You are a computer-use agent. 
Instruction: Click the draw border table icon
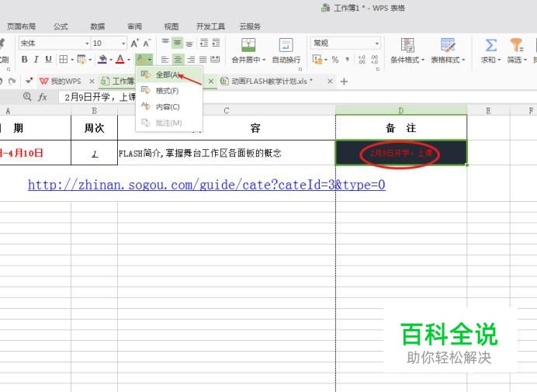click(81, 59)
